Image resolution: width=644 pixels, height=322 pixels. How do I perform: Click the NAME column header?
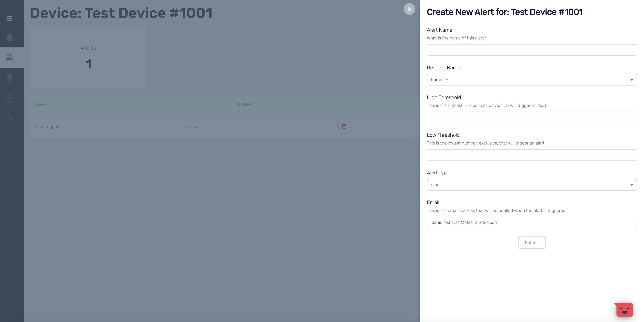tap(40, 105)
